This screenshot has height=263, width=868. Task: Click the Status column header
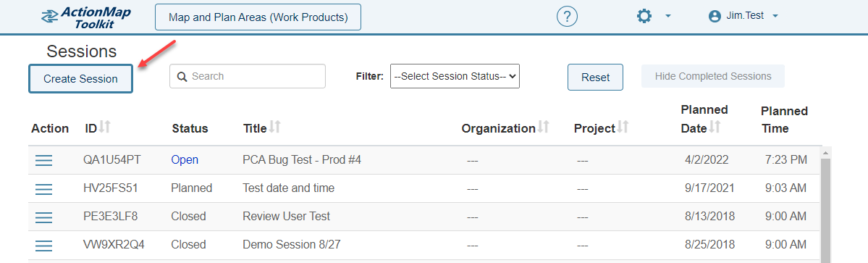(x=190, y=128)
